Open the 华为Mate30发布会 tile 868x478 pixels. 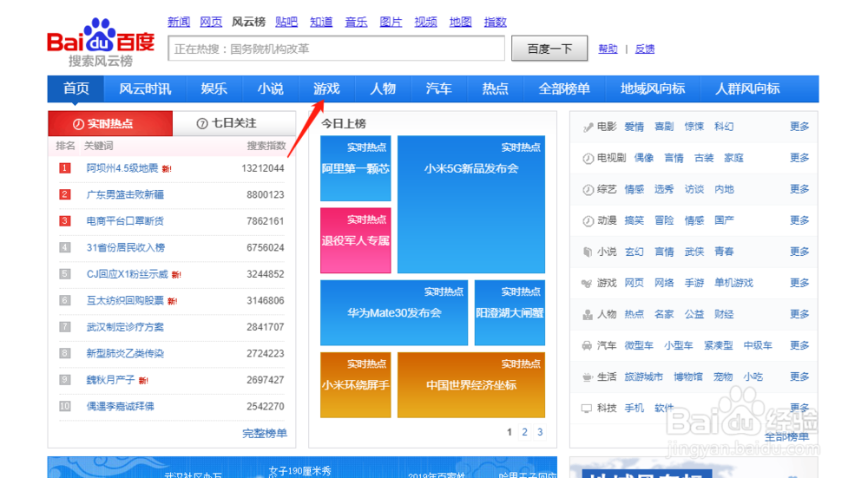(x=394, y=312)
